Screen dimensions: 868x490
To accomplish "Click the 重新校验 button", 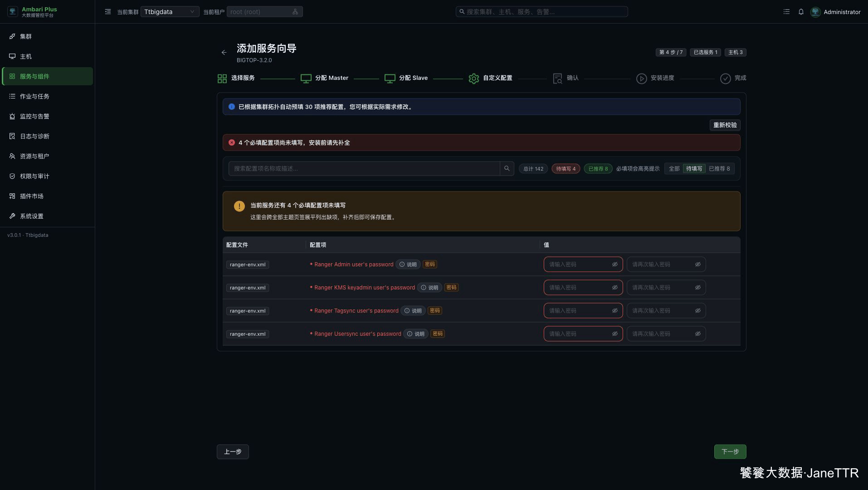I will (x=725, y=125).
